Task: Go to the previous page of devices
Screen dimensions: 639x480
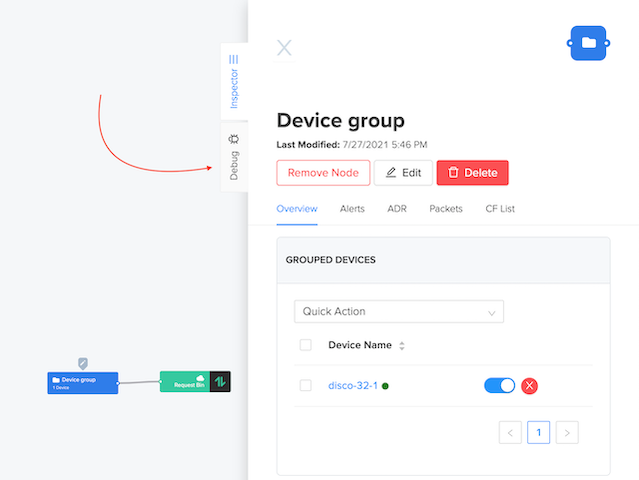Action: tap(509, 433)
